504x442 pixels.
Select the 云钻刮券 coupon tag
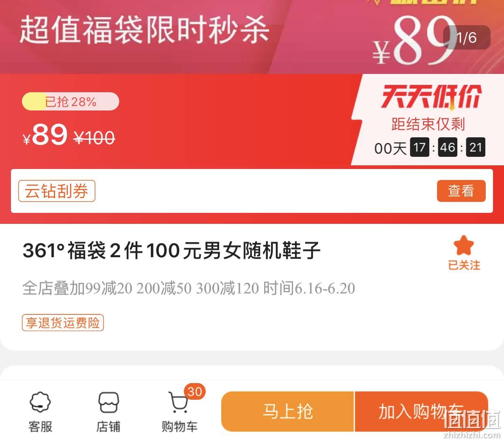click(56, 191)
